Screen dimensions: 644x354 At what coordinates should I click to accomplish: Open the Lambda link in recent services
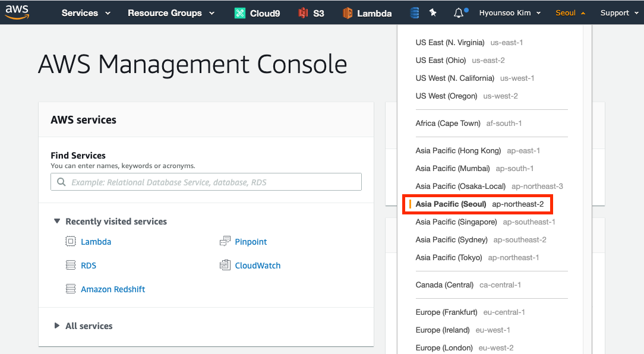96,242
